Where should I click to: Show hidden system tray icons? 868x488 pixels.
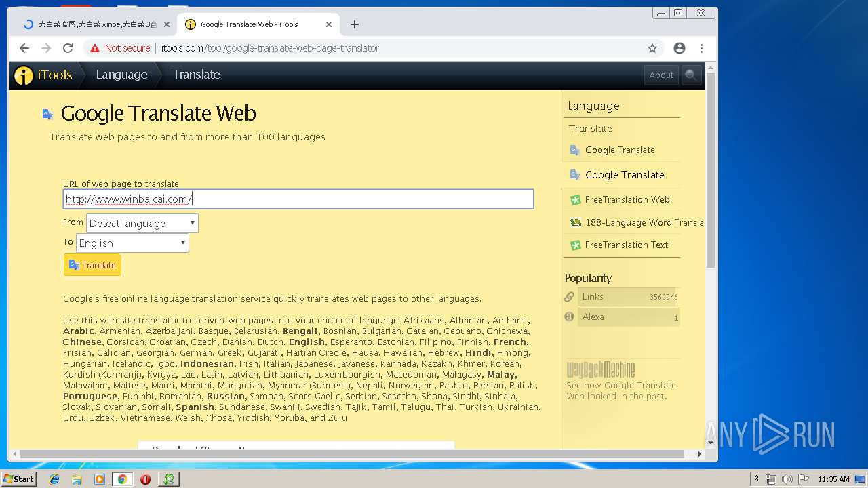(x=756, y=479)
